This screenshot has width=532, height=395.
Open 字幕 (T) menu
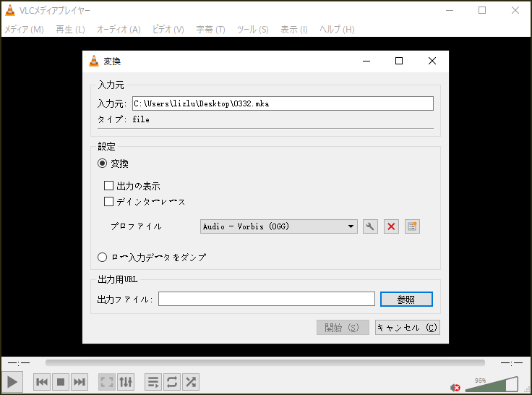click(x=210, y=30)
